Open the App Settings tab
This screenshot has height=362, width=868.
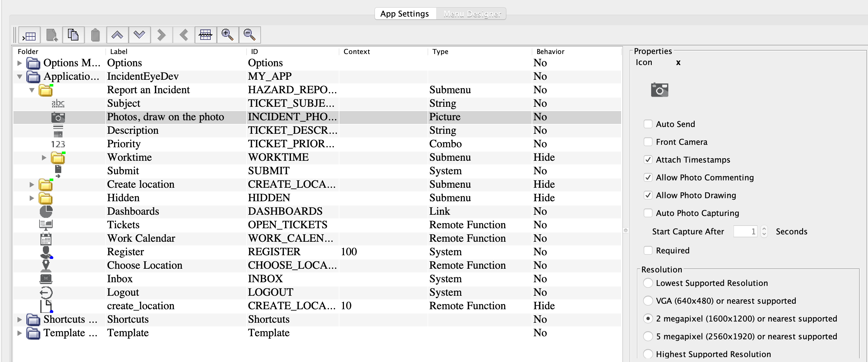coord(404,14)
